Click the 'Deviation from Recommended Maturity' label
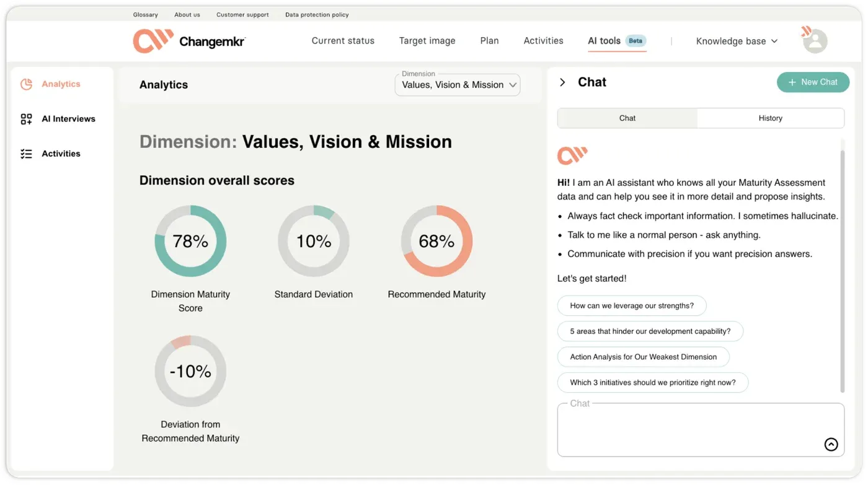Screen dimensions: 868x485 click(x=190, y=431)
